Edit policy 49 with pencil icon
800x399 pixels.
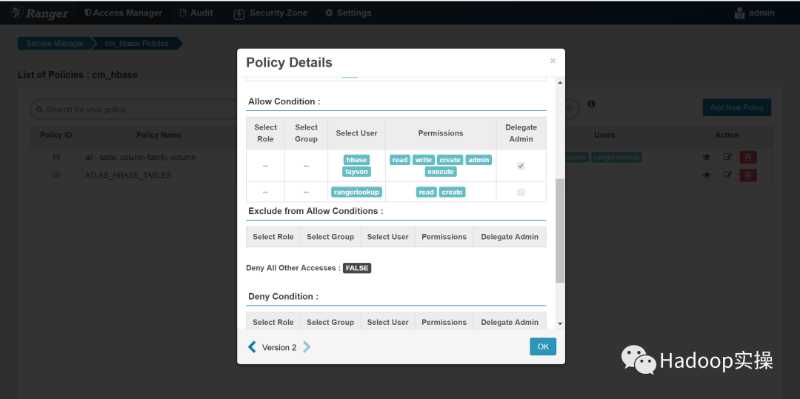coord(728,158)
